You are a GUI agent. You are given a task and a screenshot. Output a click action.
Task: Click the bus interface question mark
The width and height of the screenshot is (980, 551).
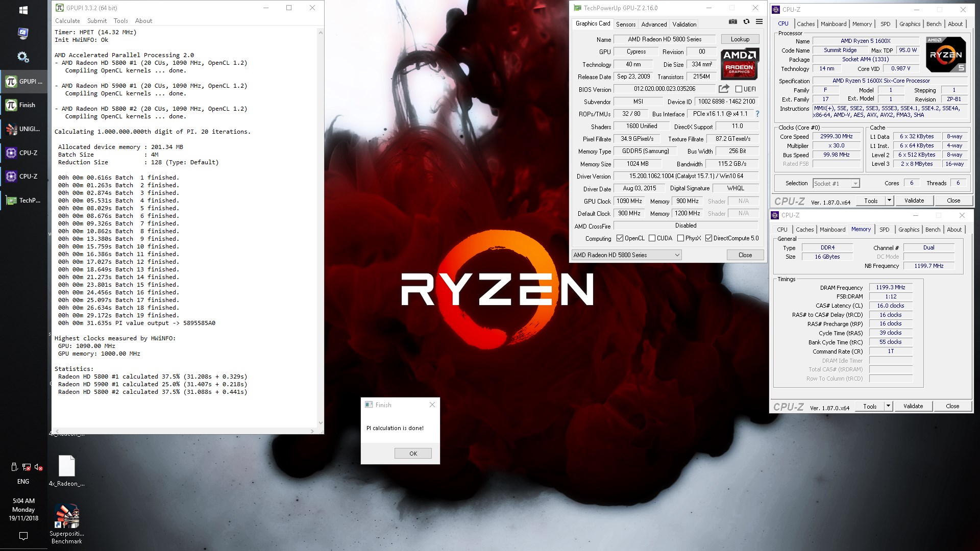pyautogui.click(x=757, y=114)
